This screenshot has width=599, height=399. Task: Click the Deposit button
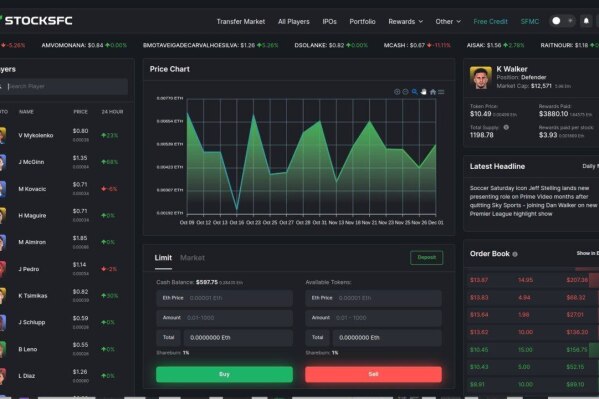pyautogui.click(x=427, y=258)
